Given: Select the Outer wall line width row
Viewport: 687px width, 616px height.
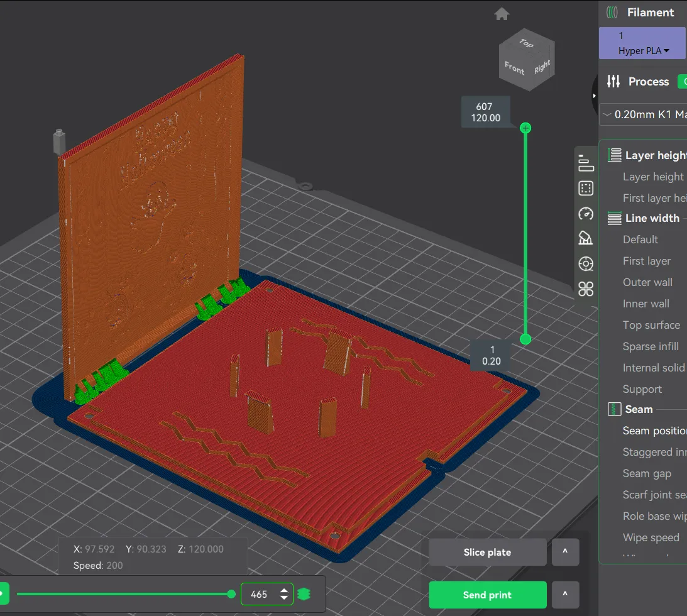Looking at the screenshot, I should 647,282.
